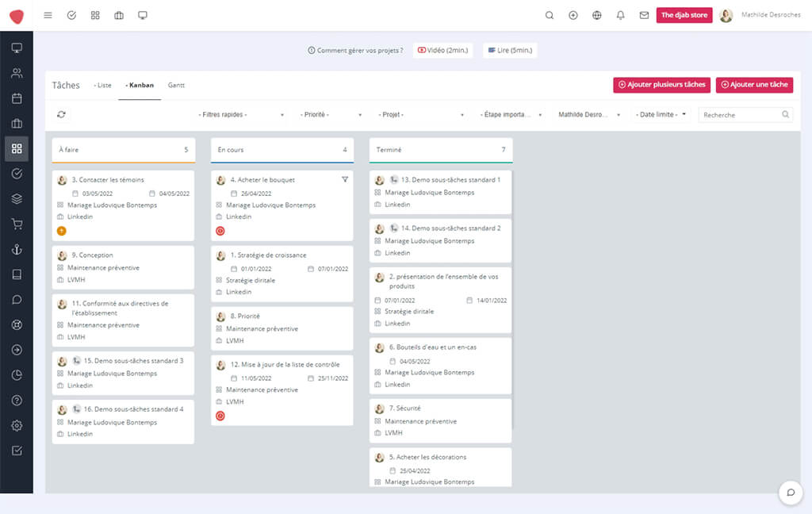Viewport: 812px width, 514px height.
Task: Click Ajouter une tâche button
Action: point(755,84)
